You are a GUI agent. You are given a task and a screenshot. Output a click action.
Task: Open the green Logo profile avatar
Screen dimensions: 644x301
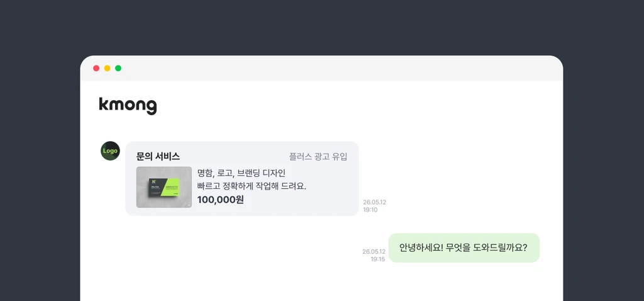(110, 151)
